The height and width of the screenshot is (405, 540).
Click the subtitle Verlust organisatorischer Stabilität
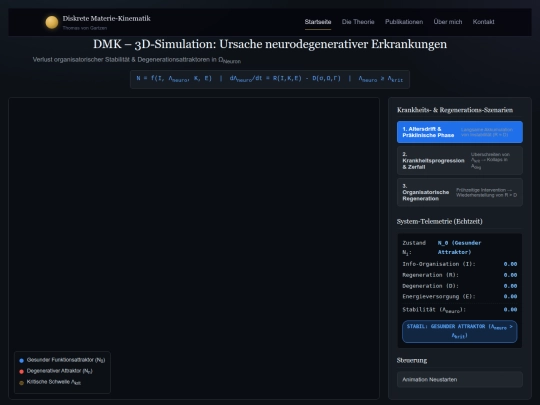pyautogui.click(x=137, y=60)
